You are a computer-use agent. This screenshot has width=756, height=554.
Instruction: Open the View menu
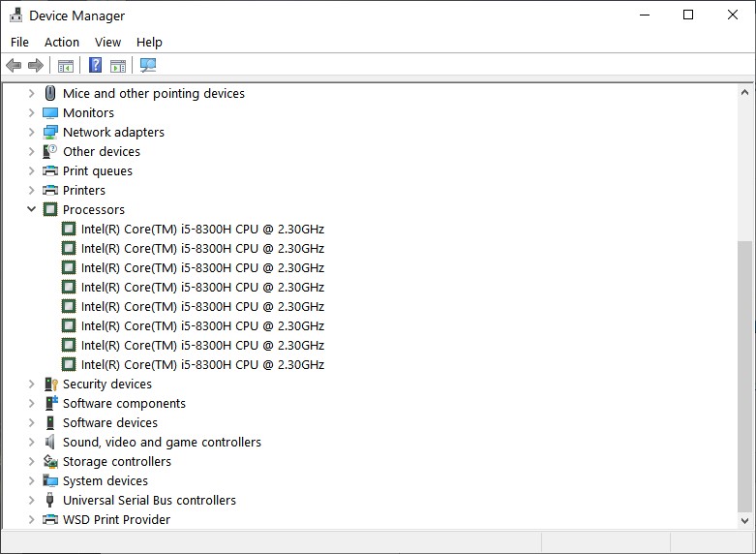pyautogui.click(x=107, y=43)
